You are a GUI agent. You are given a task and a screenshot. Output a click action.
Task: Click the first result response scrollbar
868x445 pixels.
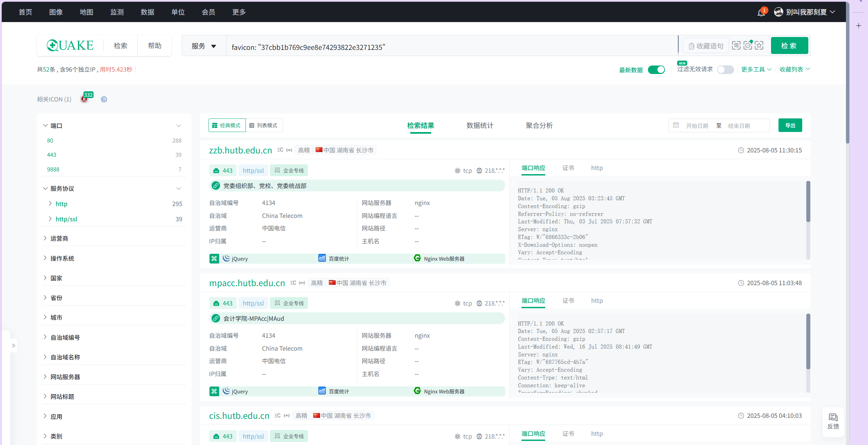pyautogui.click(x=808, y=202)
